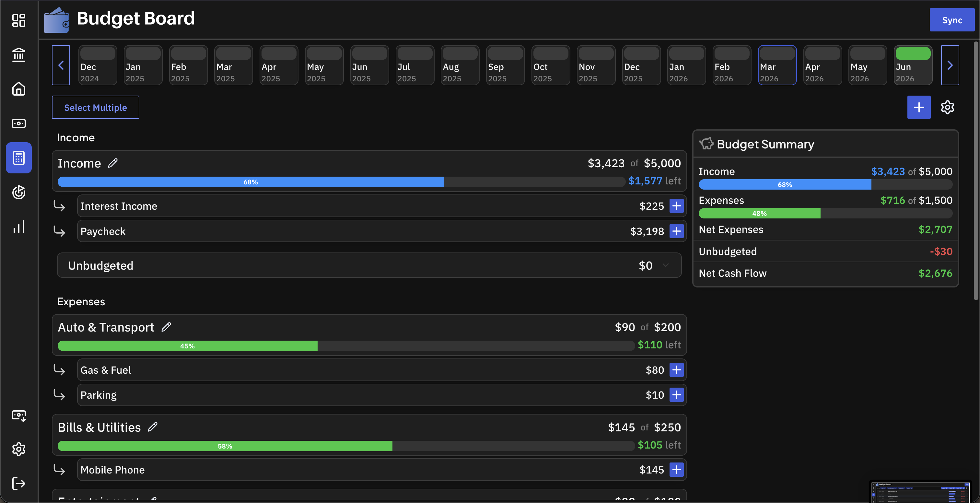Open the goals target icon in sidebar
This screenshot has height=503, width=980.
(19, 192)
